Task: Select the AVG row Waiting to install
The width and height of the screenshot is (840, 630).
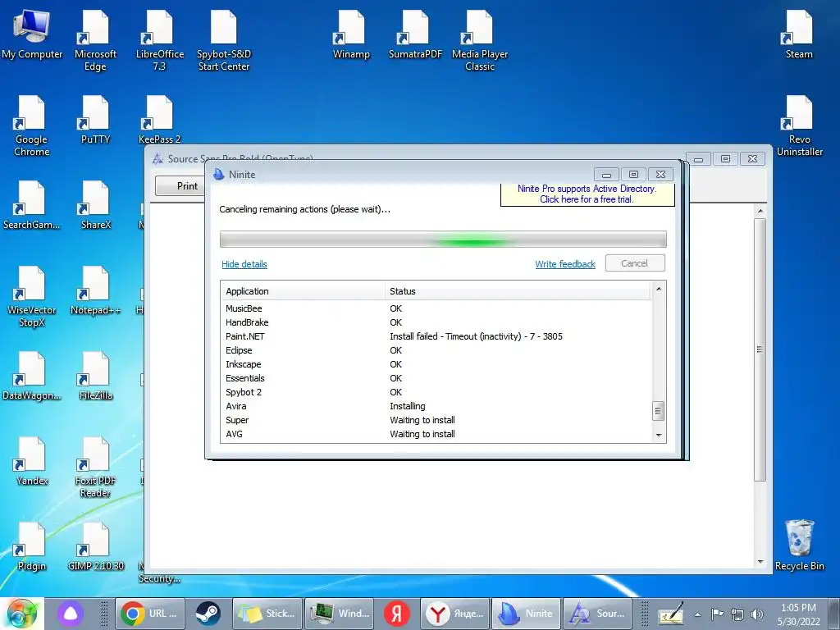Action: [436, 434]
